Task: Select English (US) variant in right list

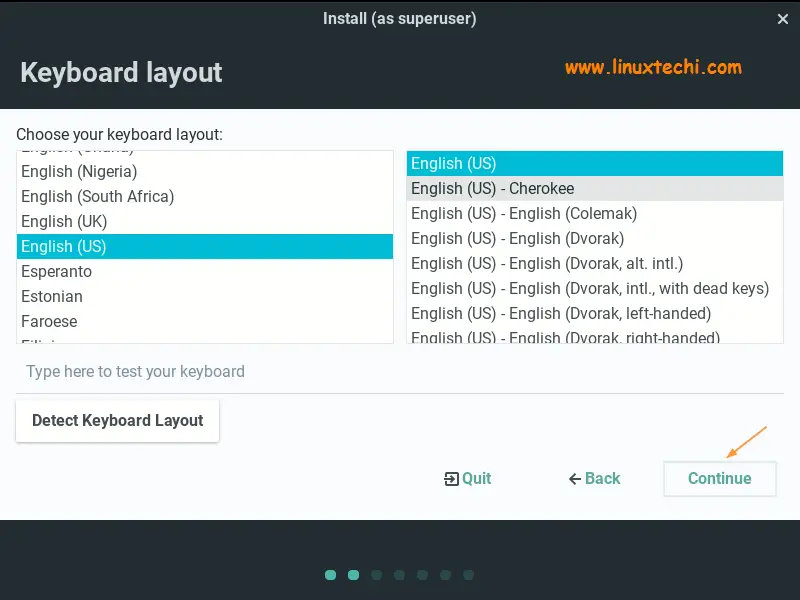Action: [594, 163]
